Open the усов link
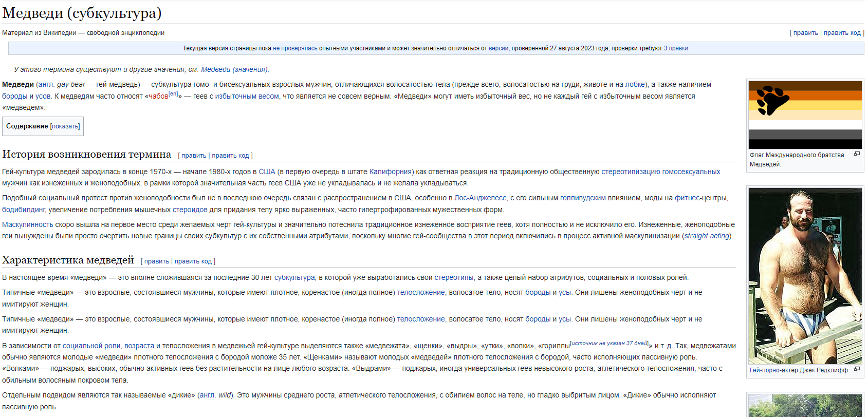 43,96
